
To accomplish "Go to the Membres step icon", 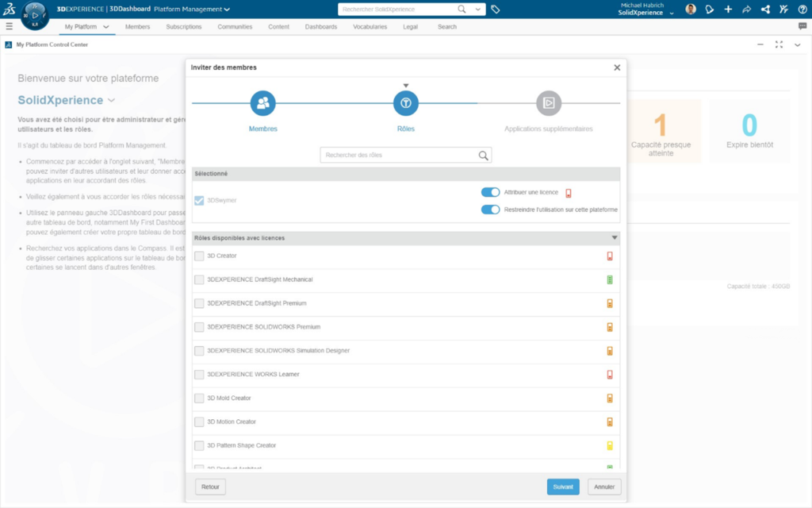I will (263, 103).
